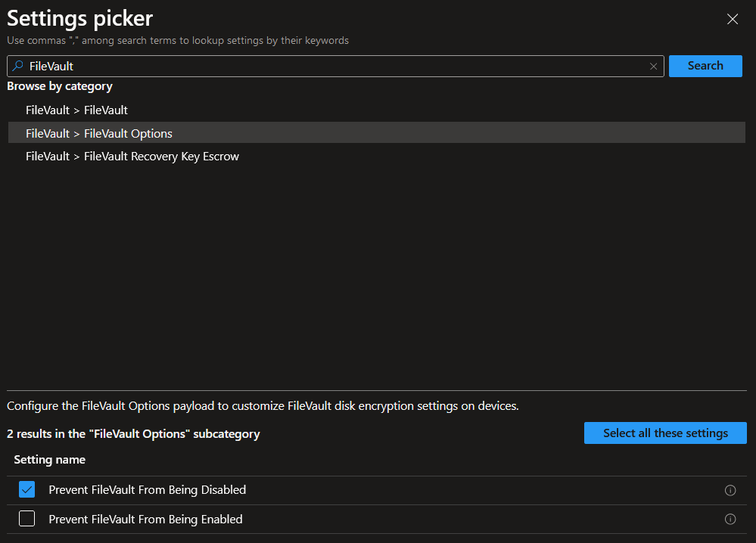Show info for Prevent FileVault From Being Enabled
Image resolution: width=756 pixels, height=543 pixels.
(x=730, y=519)
